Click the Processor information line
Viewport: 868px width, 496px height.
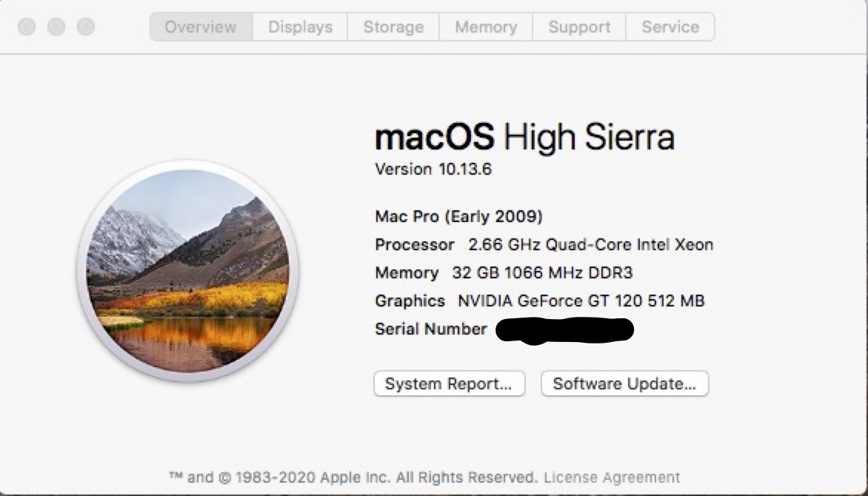pyautogui.click(x=544, y=245)
